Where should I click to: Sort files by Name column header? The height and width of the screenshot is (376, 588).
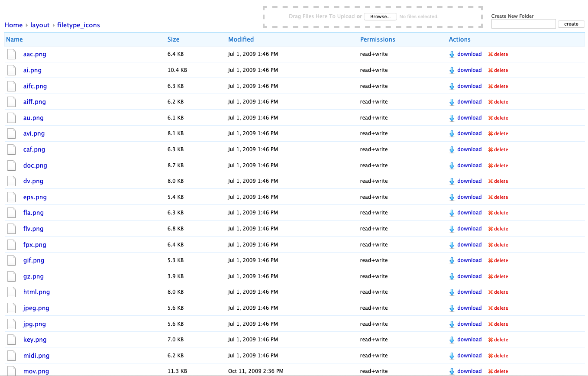[x=14, y=39]
